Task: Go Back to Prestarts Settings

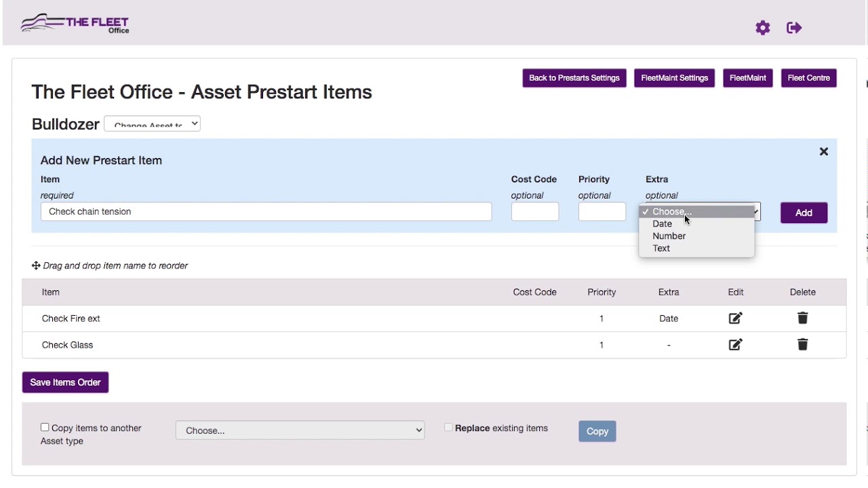Action: (574, 78)
